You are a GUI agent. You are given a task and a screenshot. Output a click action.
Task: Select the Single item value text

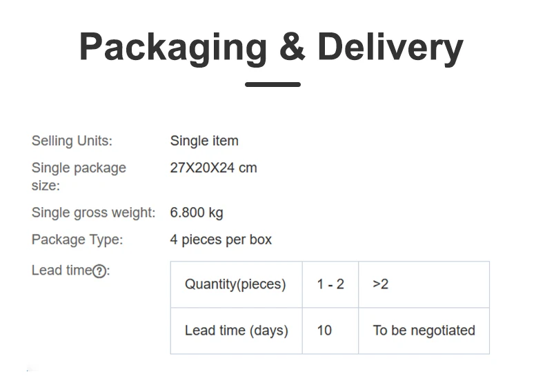(204, 141)
